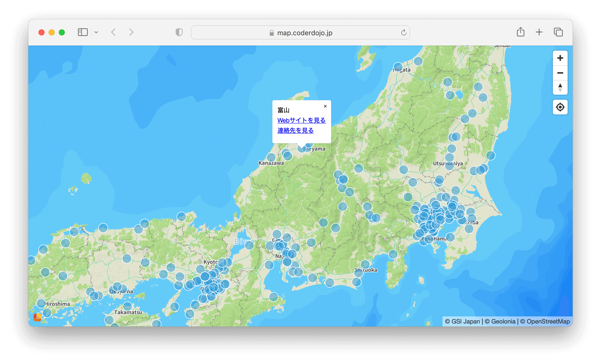Open a new browser tab with the plus button
Viewport: 601px width, 364px height.
pyautogui.click(x=539, y=32)
